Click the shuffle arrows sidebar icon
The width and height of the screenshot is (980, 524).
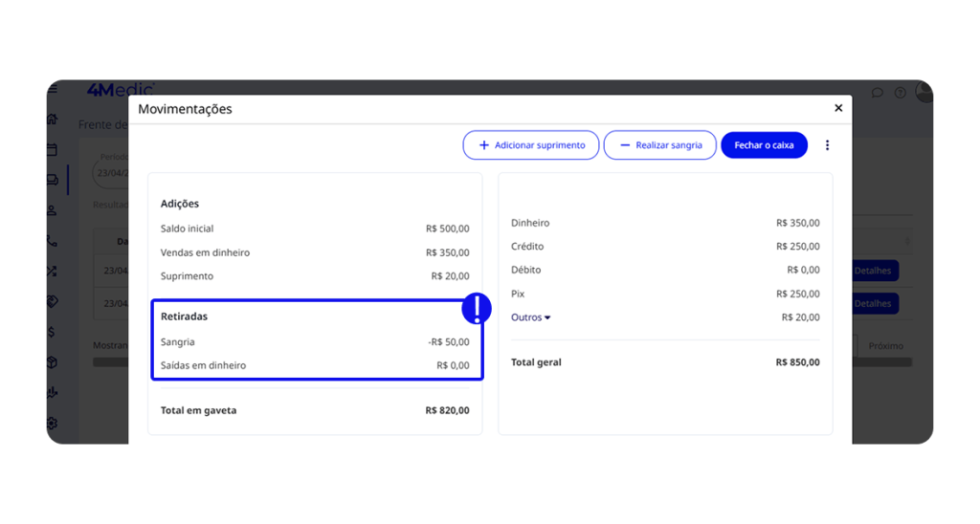click(x=53, y=272)
